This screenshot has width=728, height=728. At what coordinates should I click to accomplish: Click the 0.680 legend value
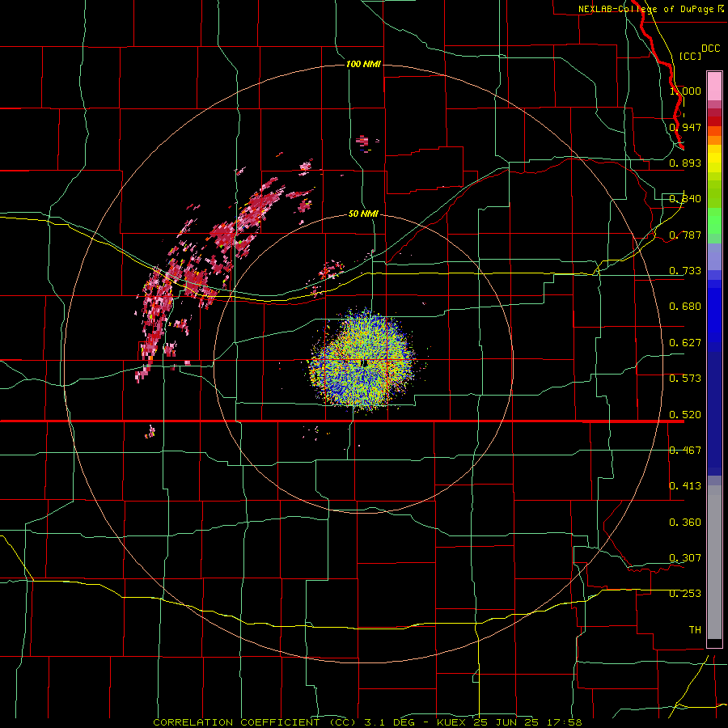685,307
